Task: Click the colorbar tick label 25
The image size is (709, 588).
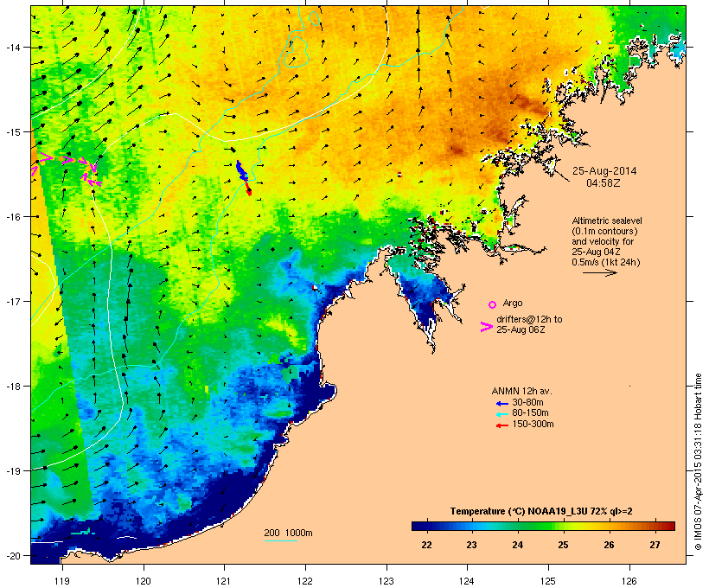Action: coord(563,545)
